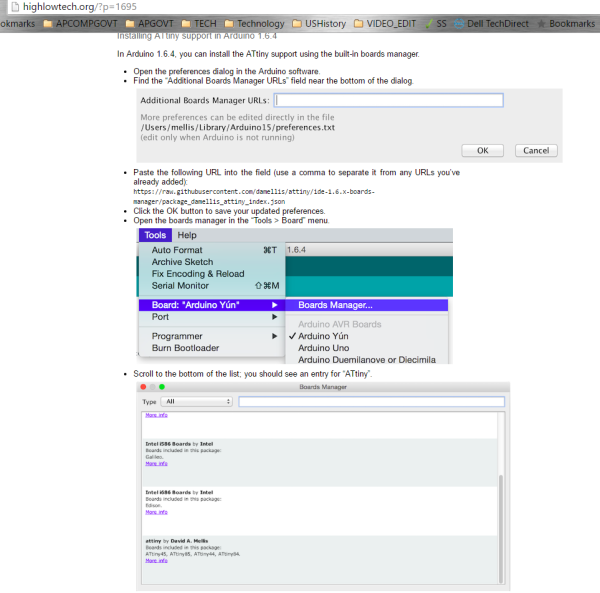Expand the Board: "Arduino Yún" submenu
This screenshot has height=593, width=600.
(212, 305)
